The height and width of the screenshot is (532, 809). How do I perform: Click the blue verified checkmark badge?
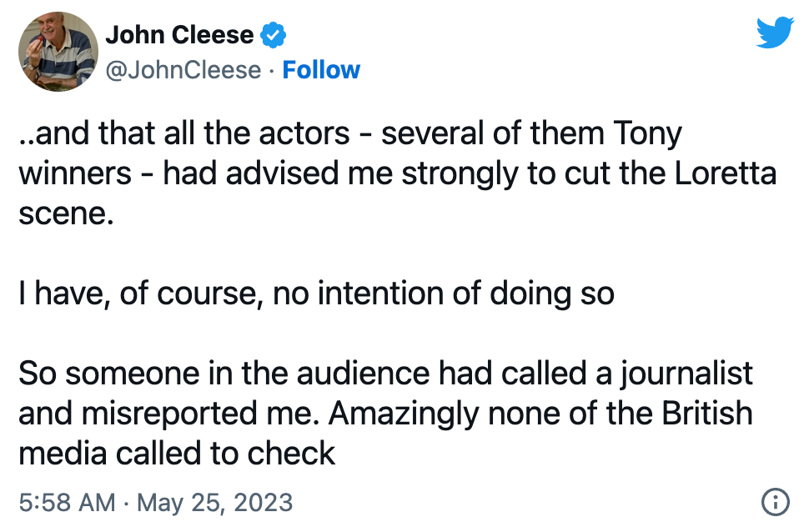click(x=273, y=35)
